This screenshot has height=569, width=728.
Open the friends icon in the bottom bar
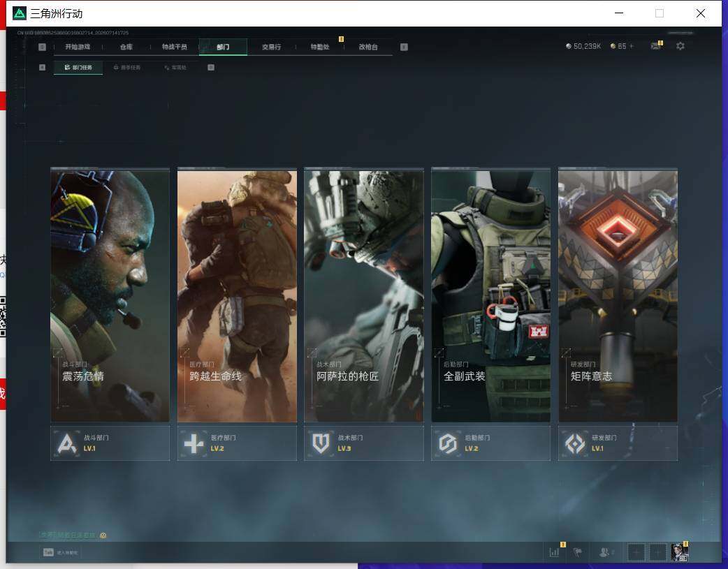click(x=606, y=552)
